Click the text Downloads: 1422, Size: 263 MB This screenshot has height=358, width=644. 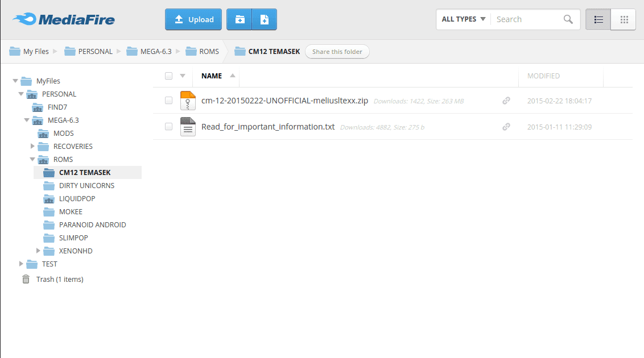pyautogui.click(x=419, y=101)
